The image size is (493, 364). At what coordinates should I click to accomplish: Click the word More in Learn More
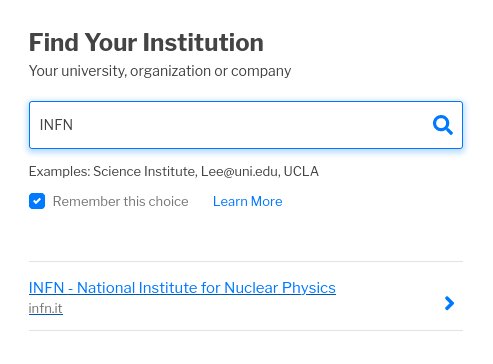266,201
